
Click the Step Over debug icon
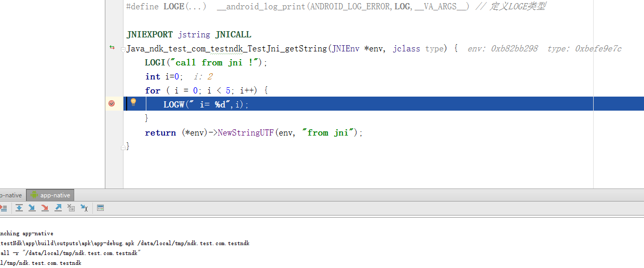pos(19,208)
